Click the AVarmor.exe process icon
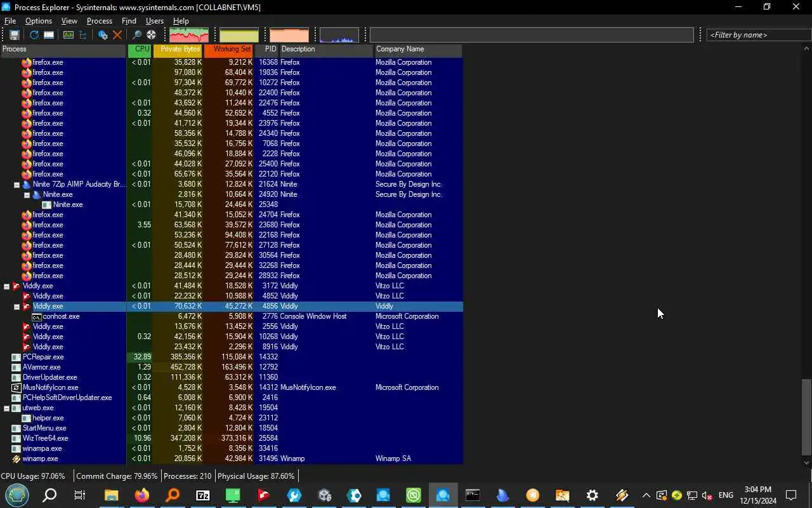The height and width of the screenshot is (508, 812). point(16,367)
